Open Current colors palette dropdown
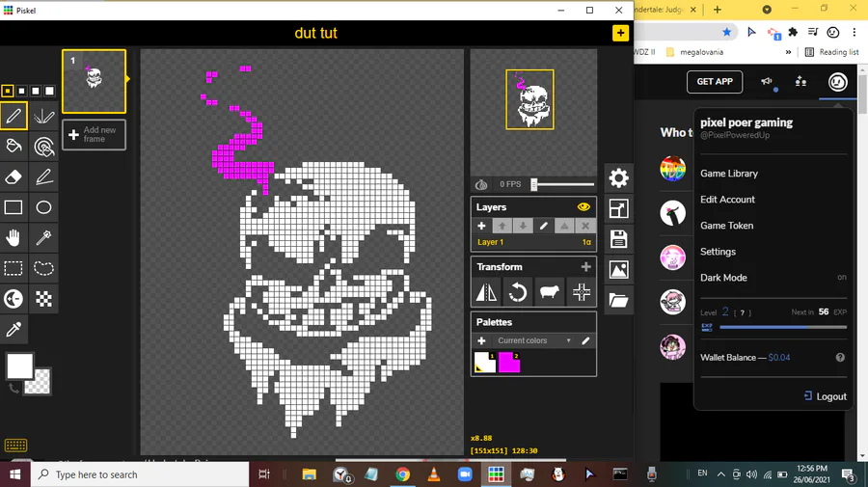Viewport: 868px width, 487px height. tap(533, 340)
